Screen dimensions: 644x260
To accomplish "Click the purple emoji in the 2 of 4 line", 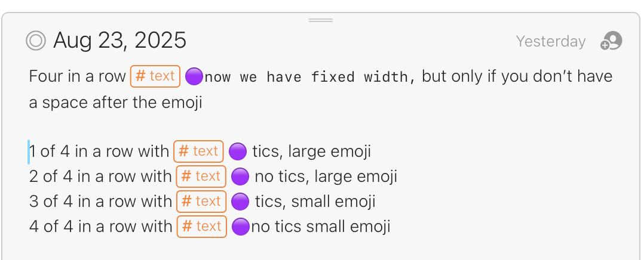I will click(240, 177).
